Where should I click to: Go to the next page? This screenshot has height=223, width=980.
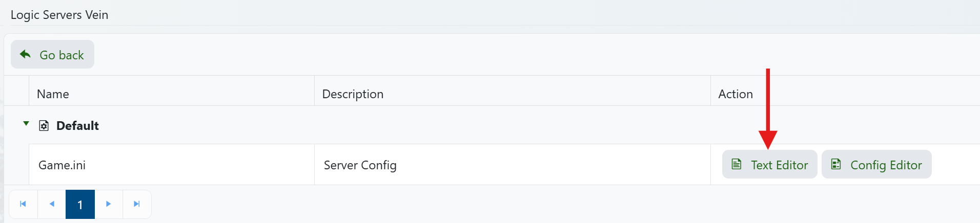coord(109,204)
